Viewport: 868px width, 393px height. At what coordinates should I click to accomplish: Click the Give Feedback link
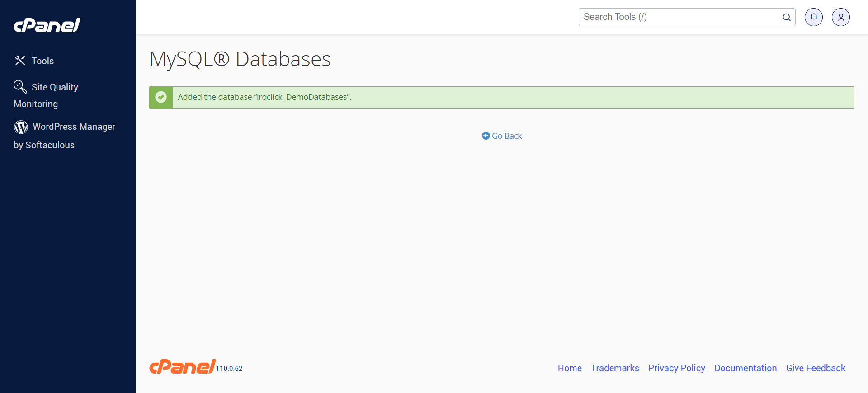coord(815,368)
